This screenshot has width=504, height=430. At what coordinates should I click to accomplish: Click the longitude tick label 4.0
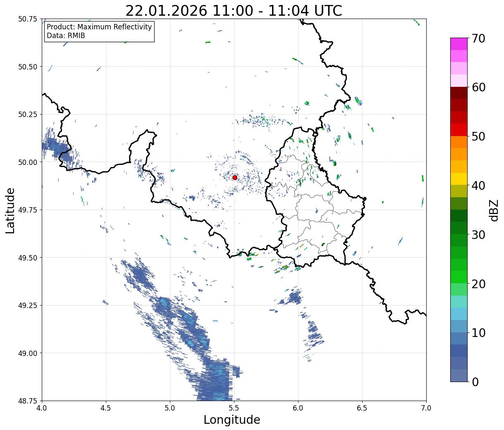(42, 408)
